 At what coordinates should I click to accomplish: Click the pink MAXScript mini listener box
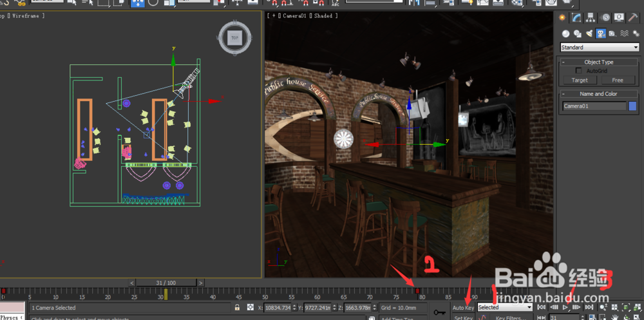(x=12, y=307)
